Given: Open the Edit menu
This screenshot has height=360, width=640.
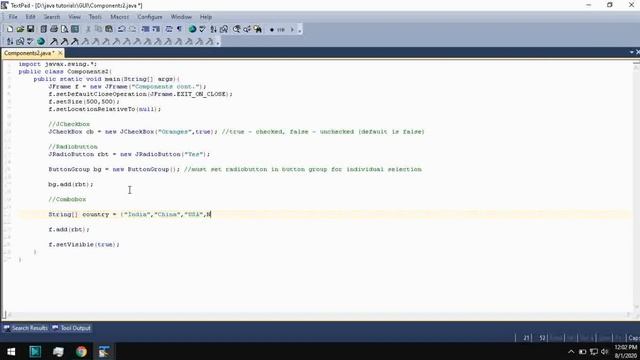Looking at the screenshot, I should coord(30,17).
